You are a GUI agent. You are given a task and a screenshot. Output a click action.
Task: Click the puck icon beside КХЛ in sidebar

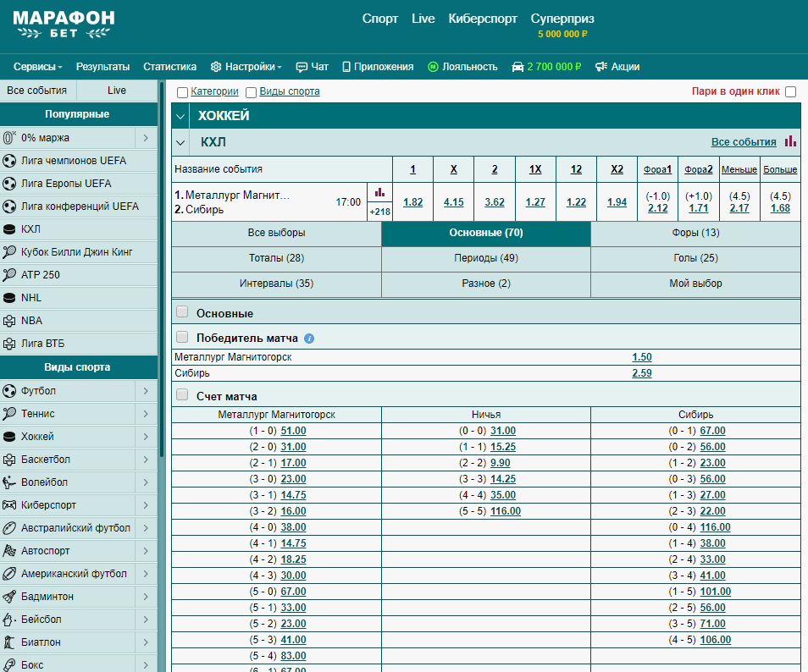9,229
